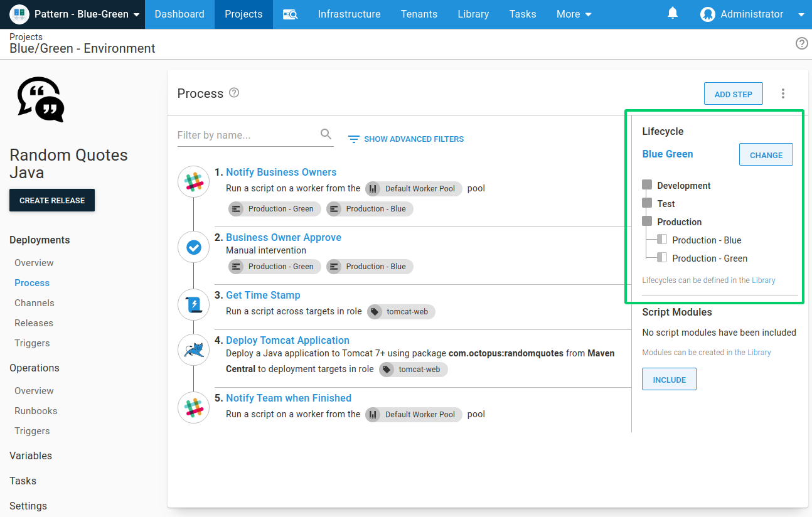
Task: Expand the More menu in top navigation
Action: pyautogui.click(x=574, y=14)
